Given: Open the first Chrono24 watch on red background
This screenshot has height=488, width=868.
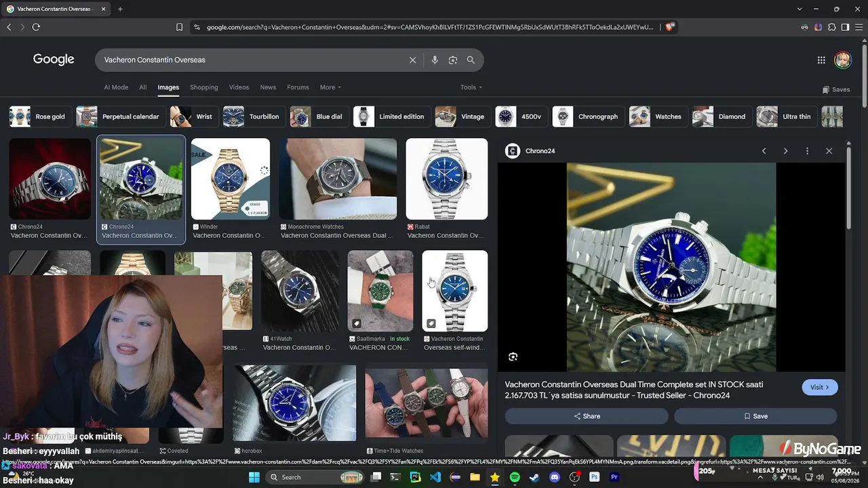Looking at the screenshot, I should coord(50,179).
